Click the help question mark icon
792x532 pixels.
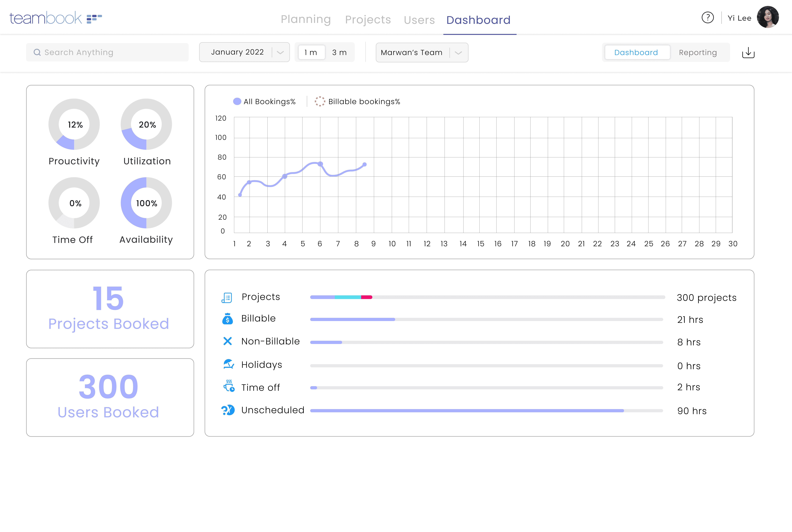(707, 18)
